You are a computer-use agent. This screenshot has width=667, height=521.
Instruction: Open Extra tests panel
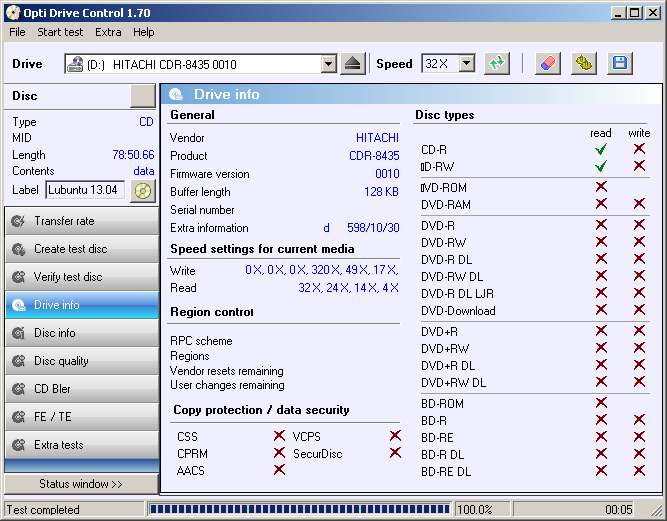[82, 445]
